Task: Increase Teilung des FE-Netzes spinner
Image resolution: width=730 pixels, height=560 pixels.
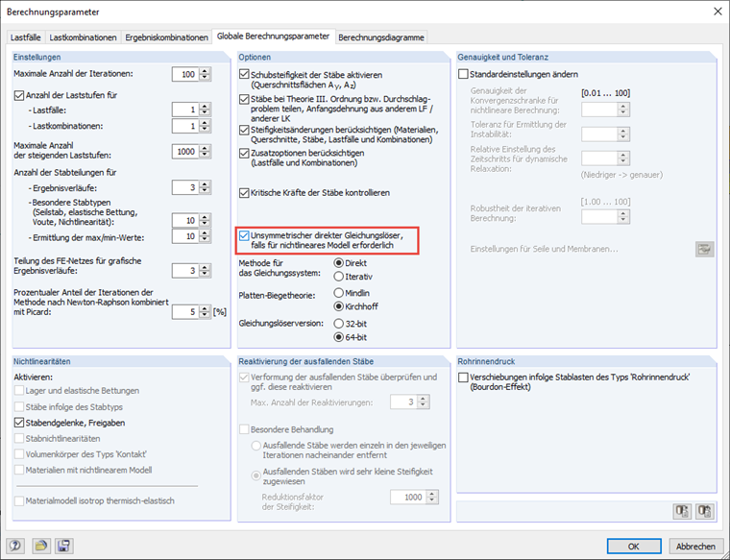Action: click(206, 267)
